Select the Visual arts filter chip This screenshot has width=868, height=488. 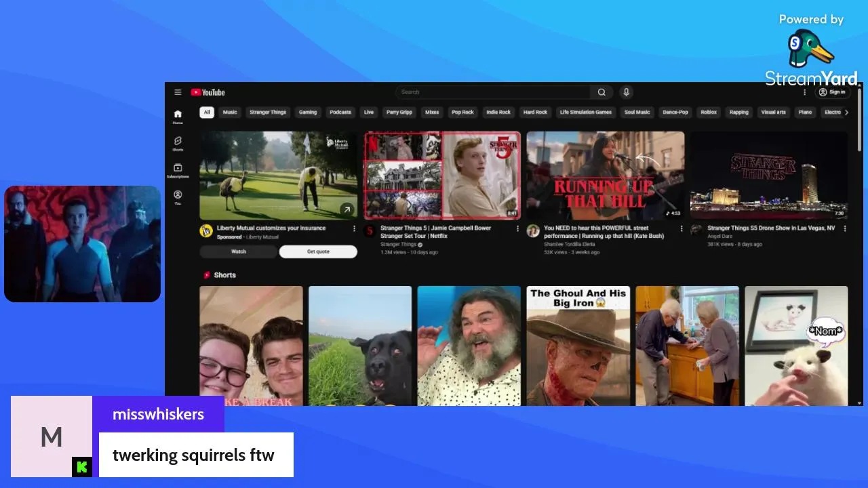pos(774,113)
